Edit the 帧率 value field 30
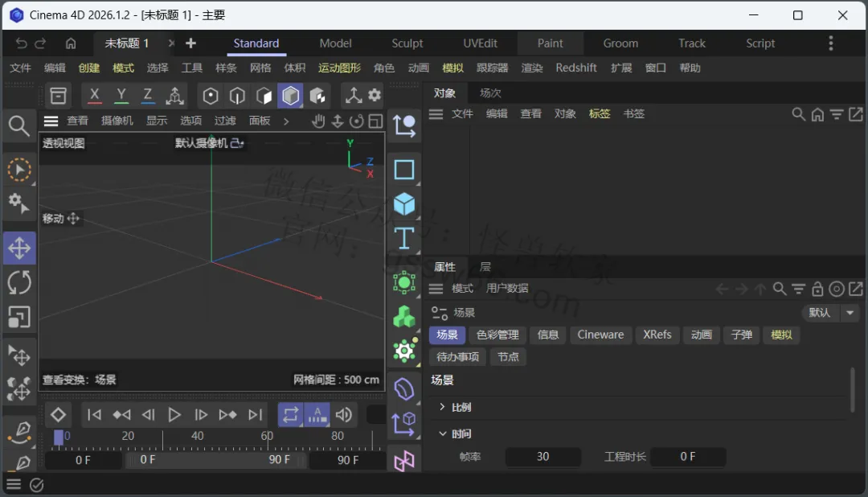The image size is (868, 497). [x=543, y=457]
